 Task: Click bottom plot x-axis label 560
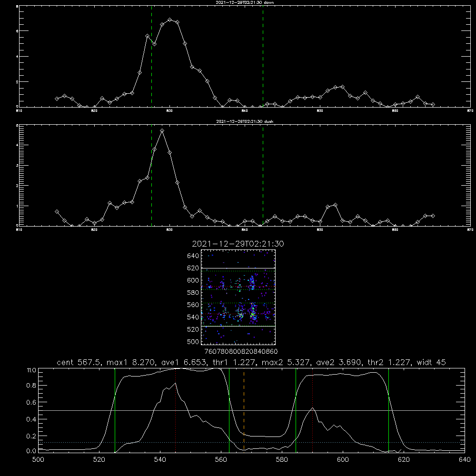point(221,460)
